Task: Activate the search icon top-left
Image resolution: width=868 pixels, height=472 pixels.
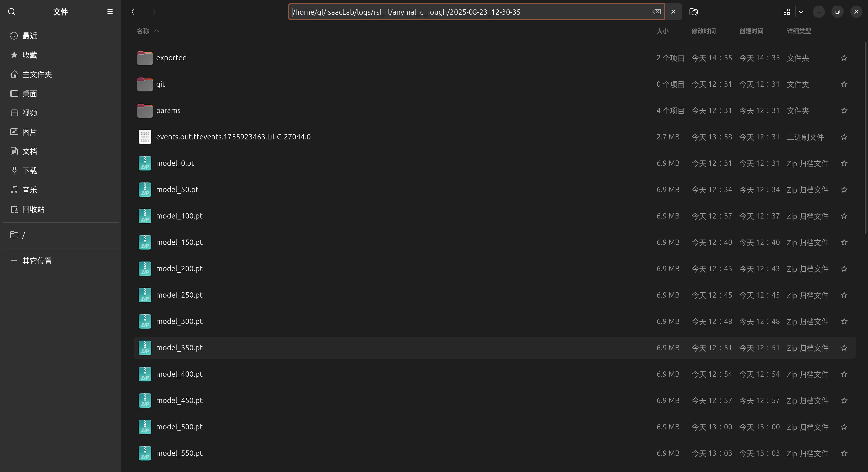Action: click(11, 11)
